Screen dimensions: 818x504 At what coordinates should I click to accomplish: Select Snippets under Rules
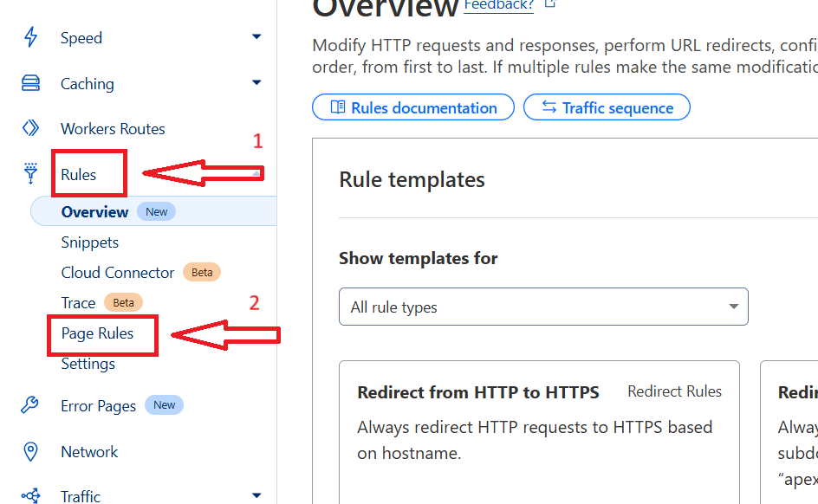click(x=90, y=242)
